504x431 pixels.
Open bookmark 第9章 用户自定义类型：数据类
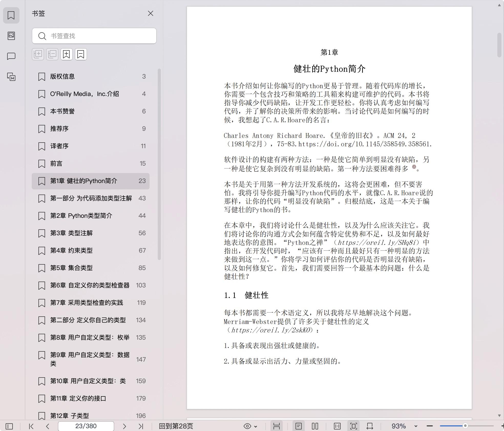(91, 359)
